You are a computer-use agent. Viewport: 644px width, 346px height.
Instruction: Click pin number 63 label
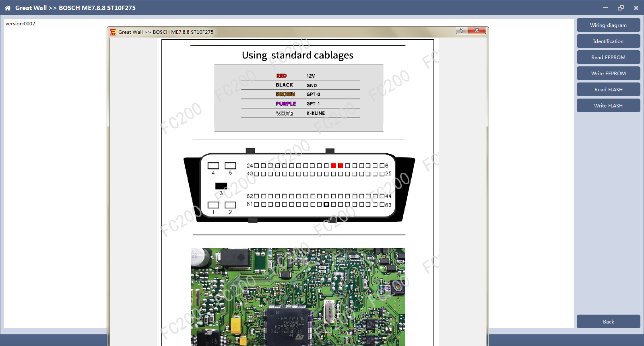(388, 205)
